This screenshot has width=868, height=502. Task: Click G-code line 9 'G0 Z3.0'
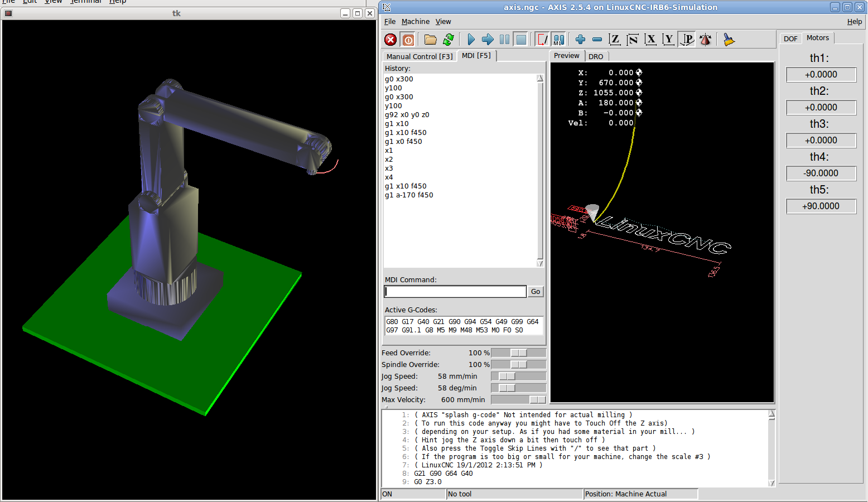point(428,482)
